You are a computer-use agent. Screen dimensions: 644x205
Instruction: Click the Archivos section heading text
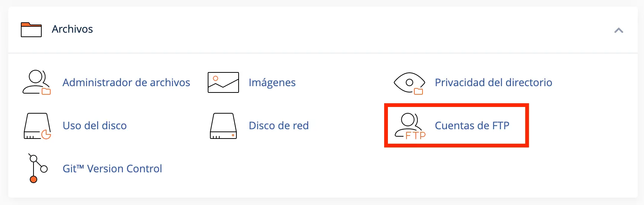[72, 29]
